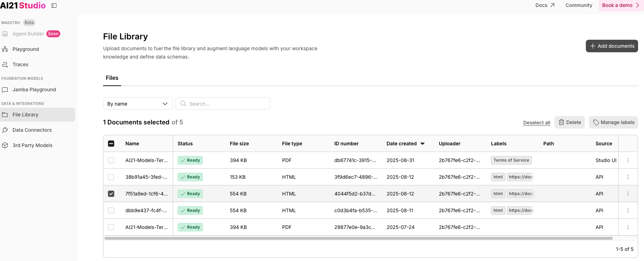
Task: Open the Docs link
Action: [x=545, y=5]
